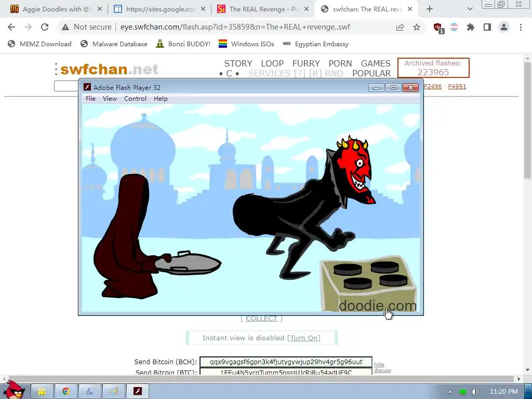Turn On instant view
The height and width of the screenshot is (399, 532).
[304, 338]
